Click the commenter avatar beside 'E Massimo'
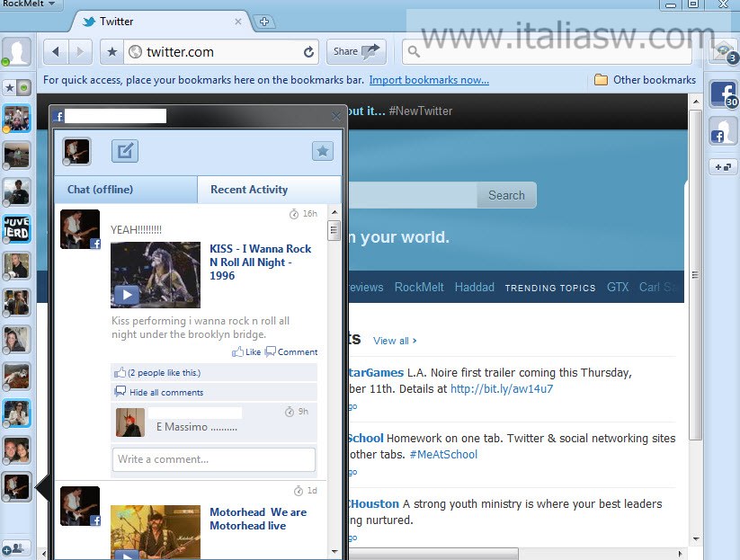 point(130,422)
